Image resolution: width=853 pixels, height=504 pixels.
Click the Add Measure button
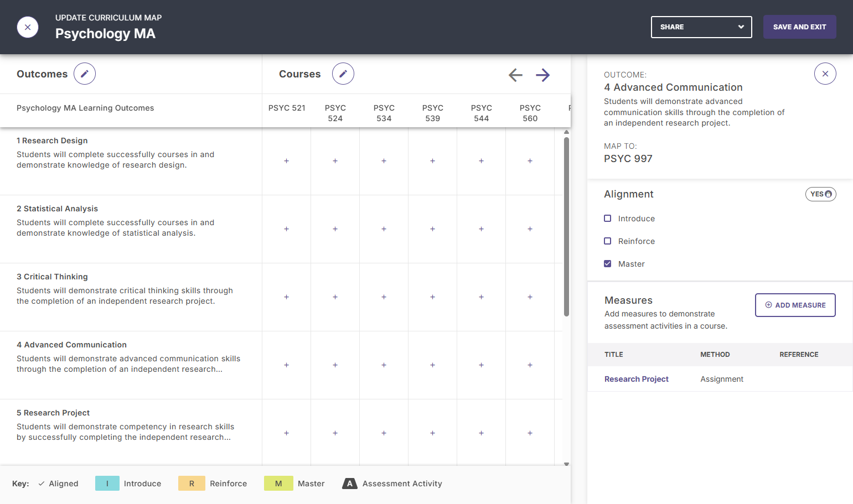pos(795,305)
